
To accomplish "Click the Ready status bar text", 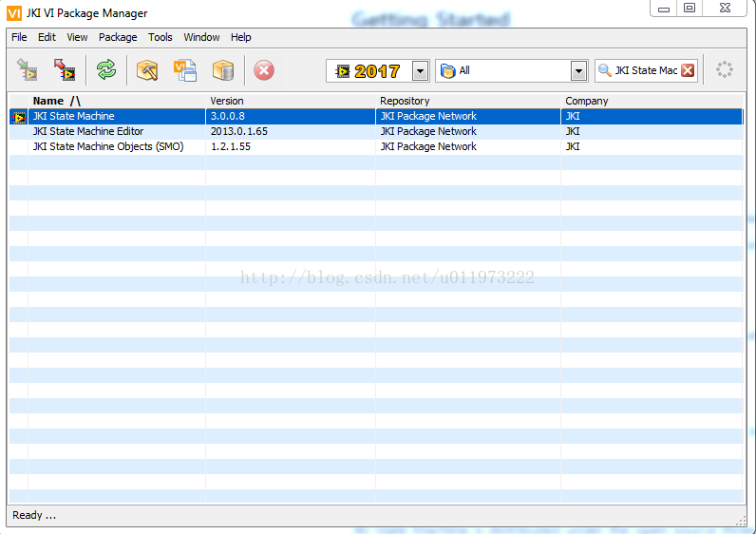I will 34,515.
